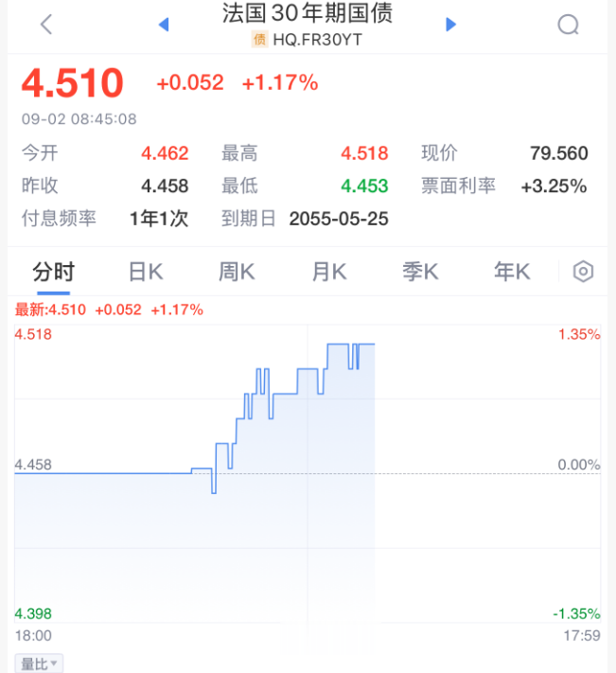Image resolution: width=616 pixels, height=673 pixels.
Task: Tap the 法国30年期国债 title
Action: (x=307, y=14)
